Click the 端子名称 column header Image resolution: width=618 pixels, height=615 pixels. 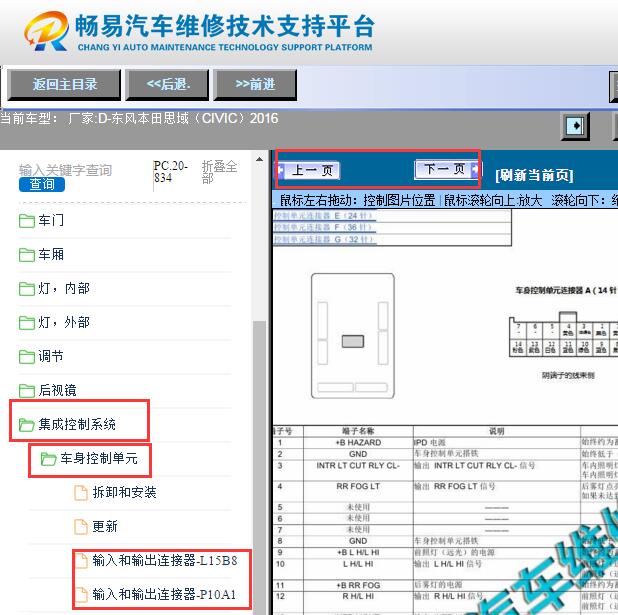358,431
